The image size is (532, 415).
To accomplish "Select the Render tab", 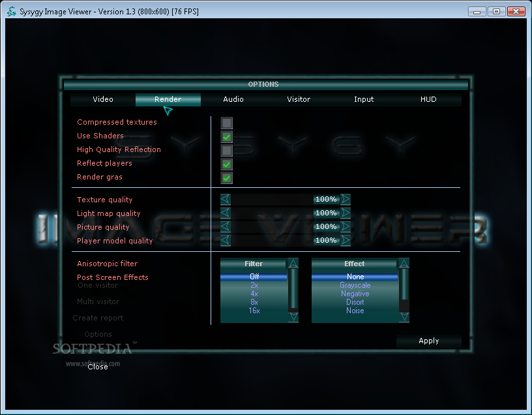I will (168, 99).
